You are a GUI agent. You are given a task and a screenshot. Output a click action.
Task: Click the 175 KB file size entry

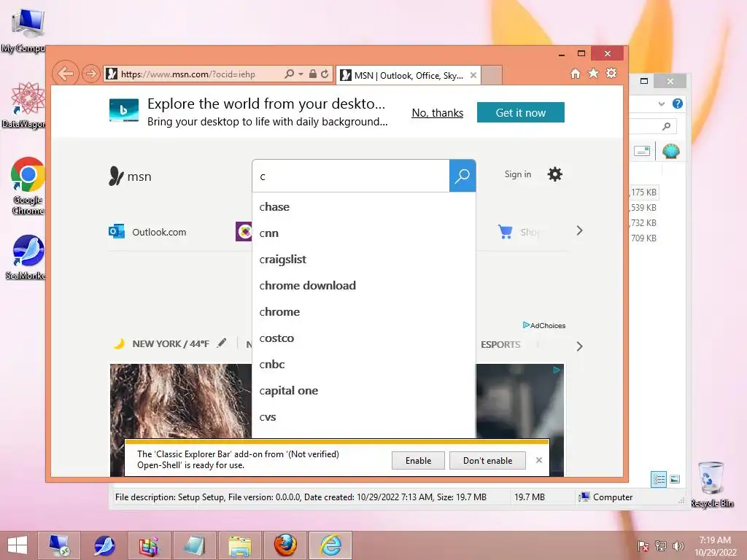(643, 192)
